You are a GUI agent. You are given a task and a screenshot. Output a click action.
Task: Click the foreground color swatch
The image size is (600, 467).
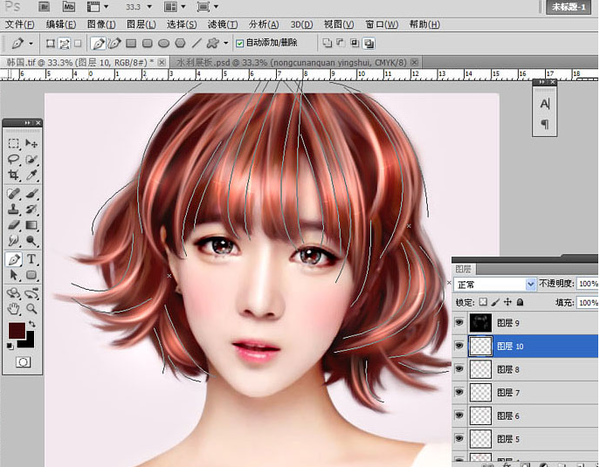pos(17,330)
